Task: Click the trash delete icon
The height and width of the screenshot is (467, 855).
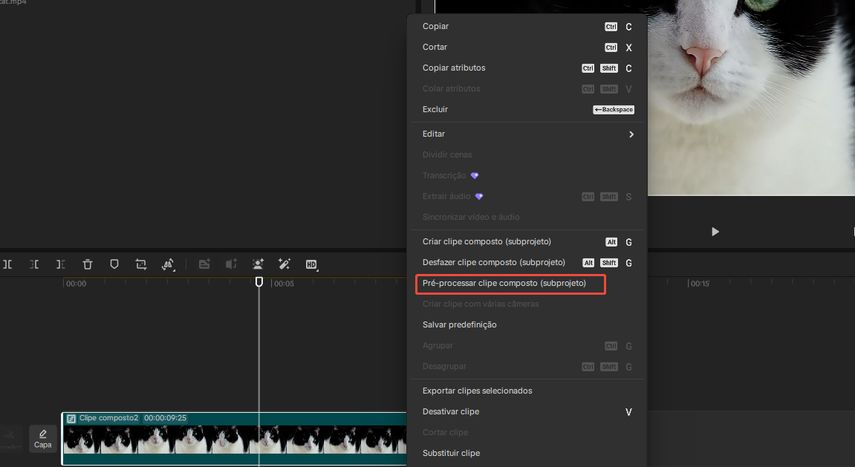Action: [87, 265]
